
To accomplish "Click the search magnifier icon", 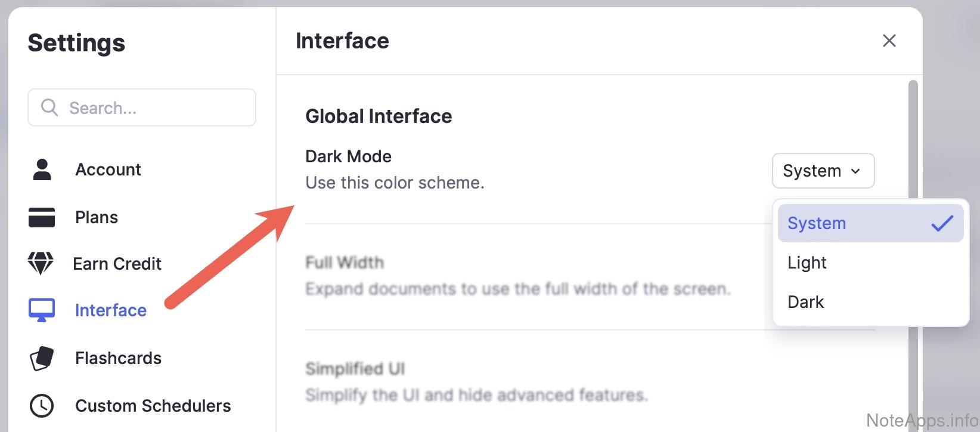I will click(49, 107).
